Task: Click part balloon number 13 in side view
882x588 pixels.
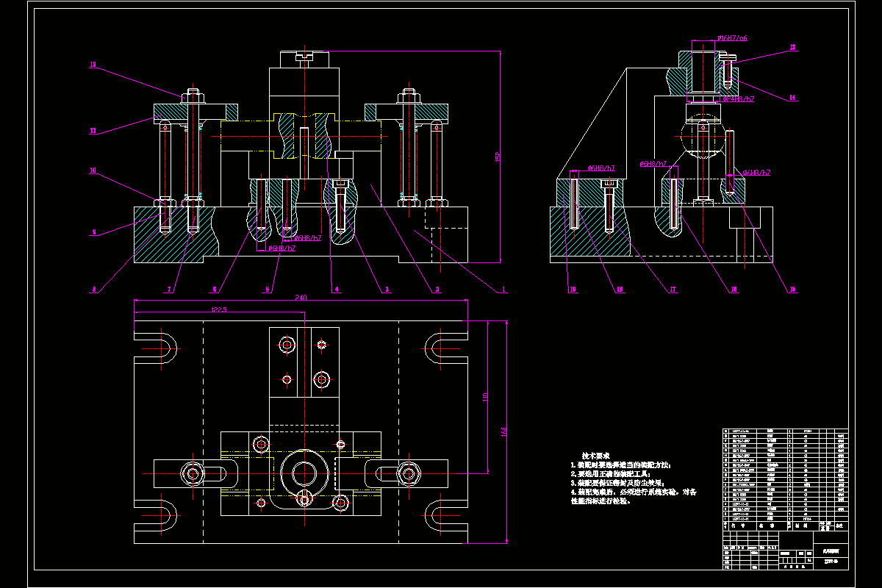Action: (x=793, y=47)
